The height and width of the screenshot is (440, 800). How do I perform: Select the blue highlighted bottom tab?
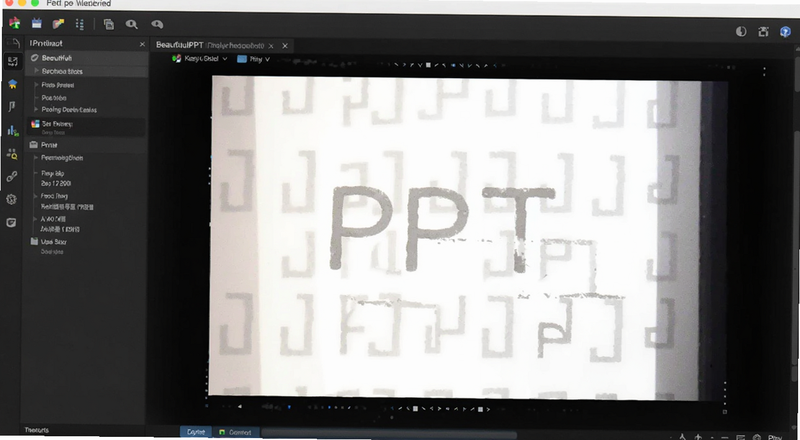point(196,432)
